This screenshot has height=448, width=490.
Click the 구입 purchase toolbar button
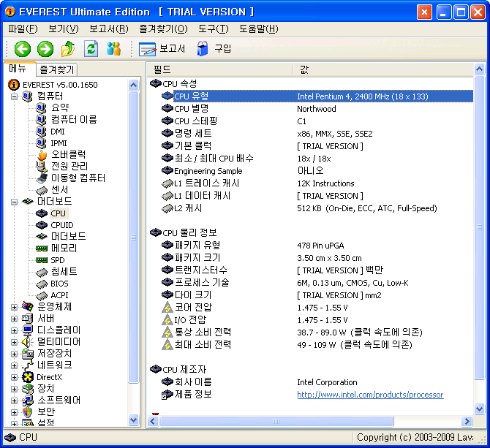tap(214, 49)
